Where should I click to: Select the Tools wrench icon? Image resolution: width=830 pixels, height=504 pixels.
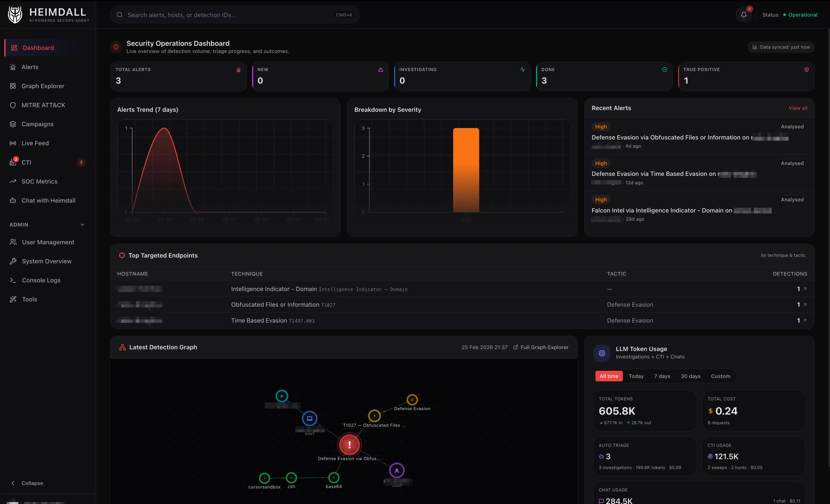click(x=13, y=299)
